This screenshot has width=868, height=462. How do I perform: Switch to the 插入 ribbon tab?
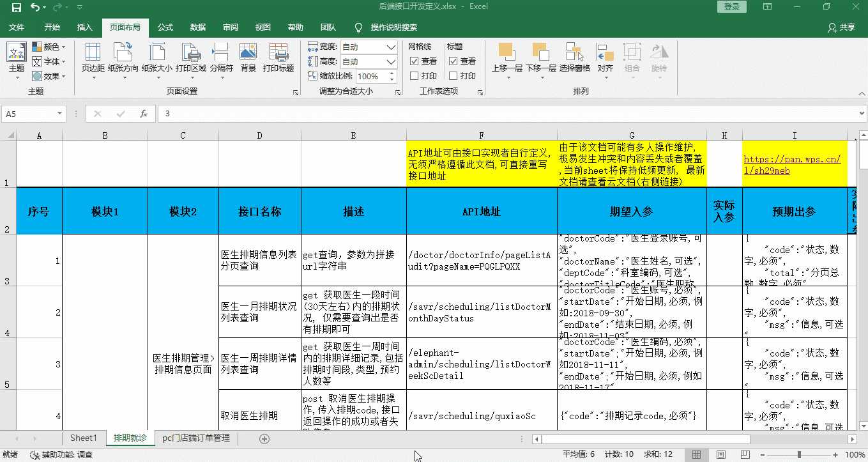click(85, 27)
